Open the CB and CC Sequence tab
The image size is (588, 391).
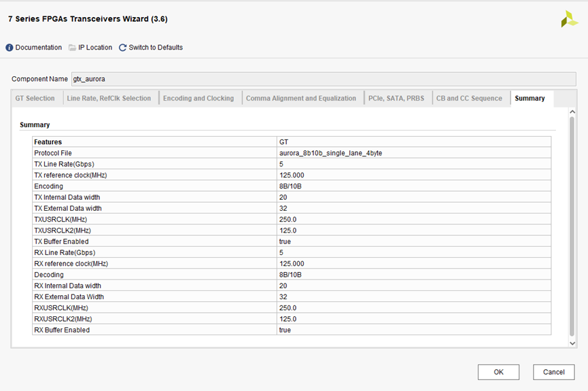(469, 99)
